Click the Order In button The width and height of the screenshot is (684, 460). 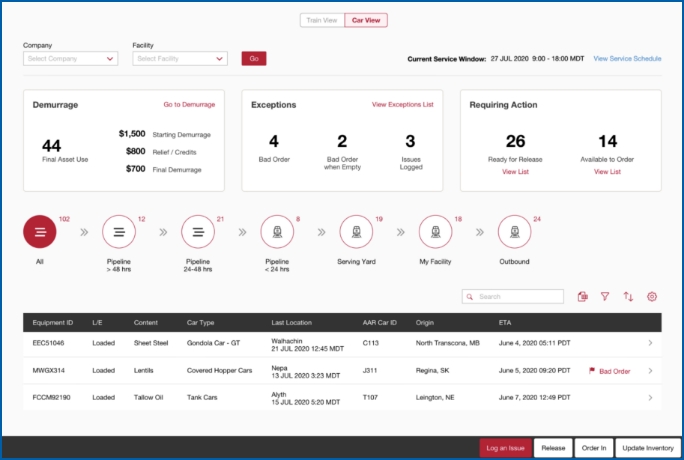pos(594,448)
